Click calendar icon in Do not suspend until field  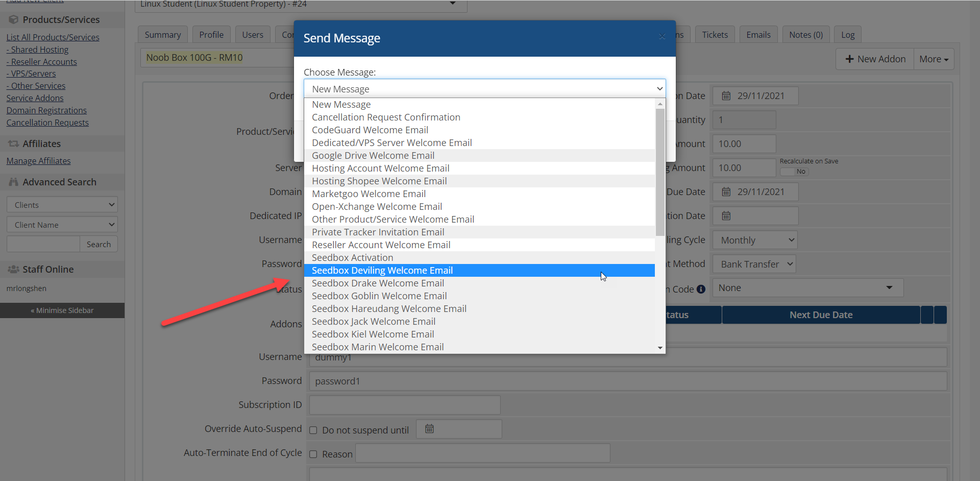[429, 429]
